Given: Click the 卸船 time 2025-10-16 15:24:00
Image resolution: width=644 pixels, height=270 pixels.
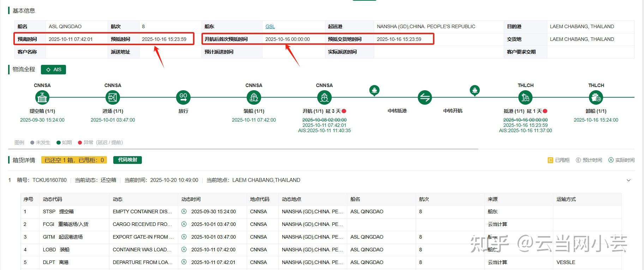Looking at the screenshot, I should tap(596, 120).
